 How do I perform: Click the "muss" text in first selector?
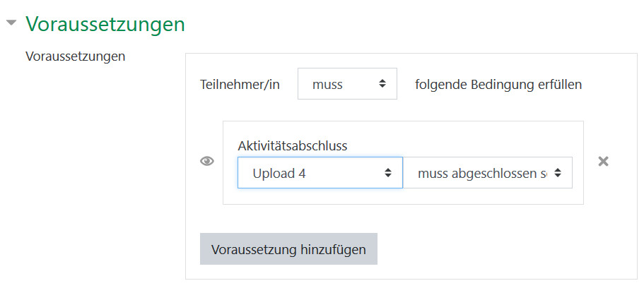(x=327, y=85)
